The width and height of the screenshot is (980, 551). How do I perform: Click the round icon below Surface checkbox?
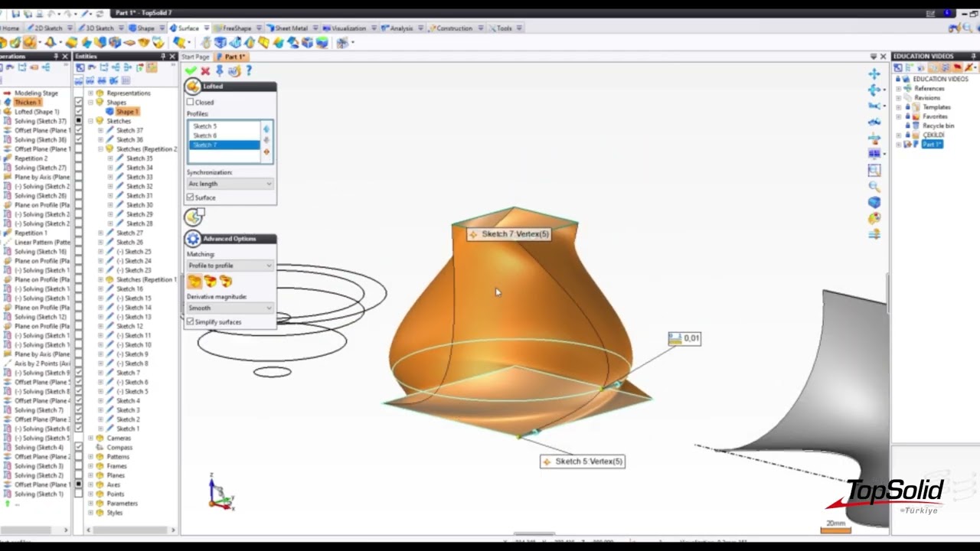(x=193, y=217)
